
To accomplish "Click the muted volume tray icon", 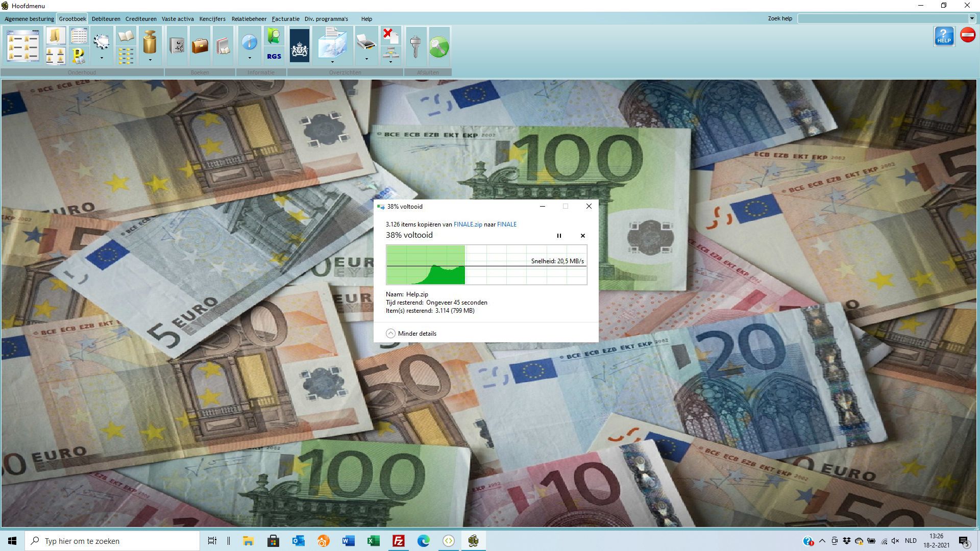I will [895, 541].
